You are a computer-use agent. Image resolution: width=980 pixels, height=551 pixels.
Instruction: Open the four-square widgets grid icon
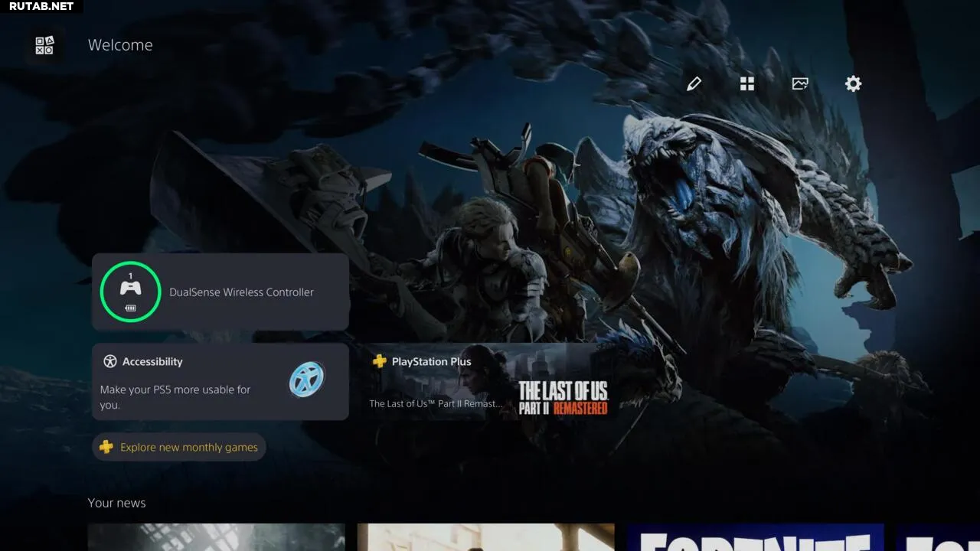pos(747,84)
